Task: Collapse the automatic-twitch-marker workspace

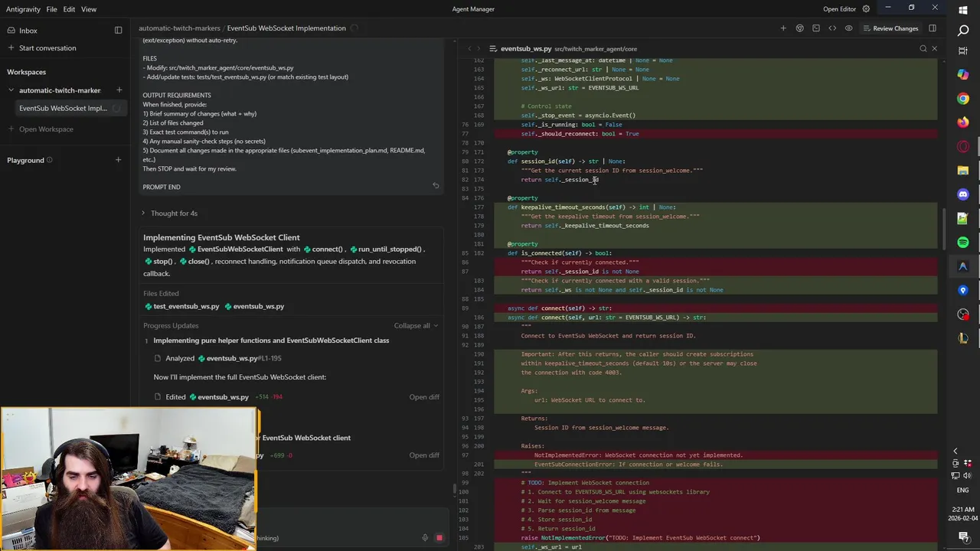Action: [11, 90]
